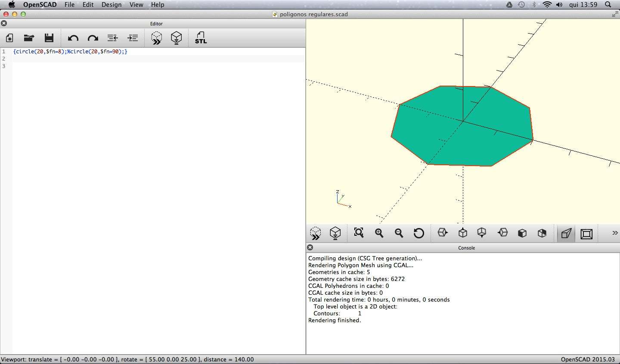Screen dimensions: 620x364
Task: Switch to the Top view
Action: (463, 233)
